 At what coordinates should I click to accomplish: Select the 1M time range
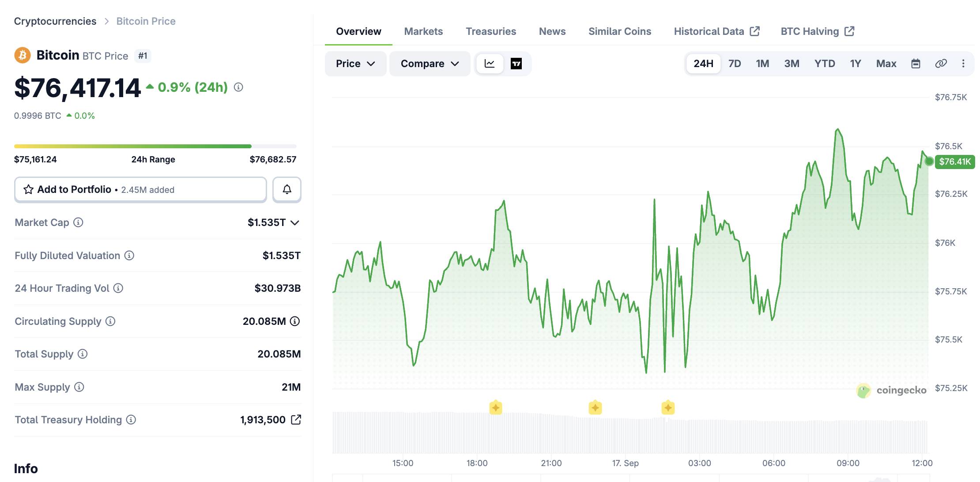tap(762, 64)
